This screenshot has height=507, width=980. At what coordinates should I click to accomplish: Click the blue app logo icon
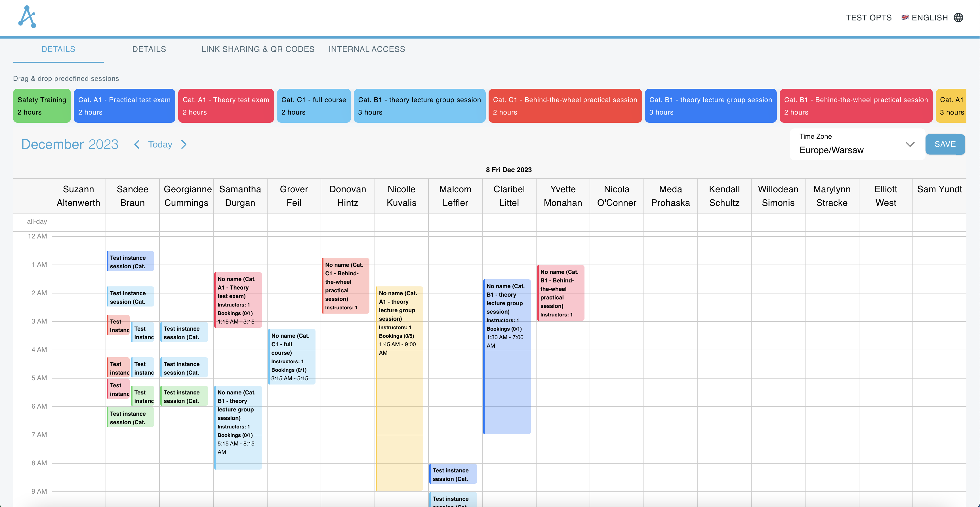pyautogui.click(x=27, y=17)
